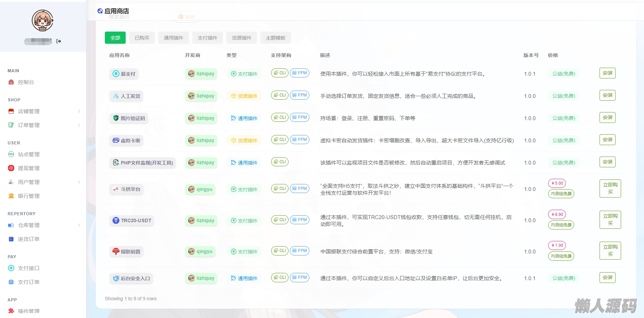Image resolution: width=644 pixels, height=318 pixels.
Task: Install the 易支付 plugin
Action: 607,73
